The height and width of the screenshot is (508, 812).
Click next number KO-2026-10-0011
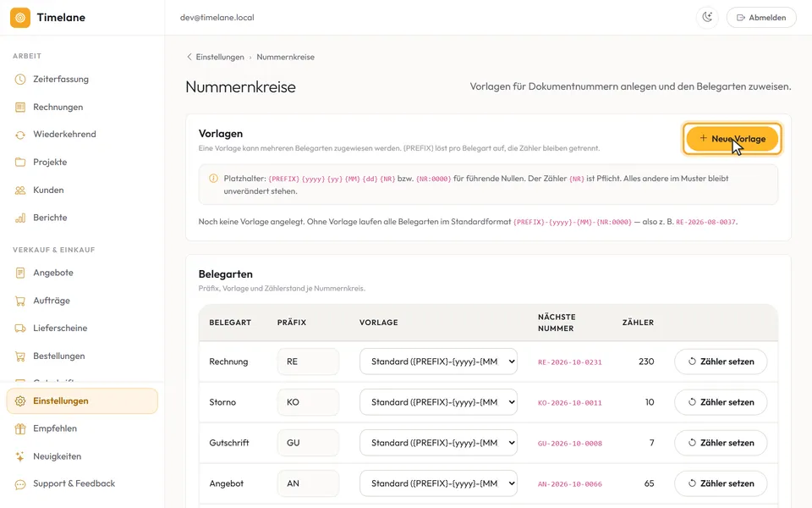pos(569,403)
